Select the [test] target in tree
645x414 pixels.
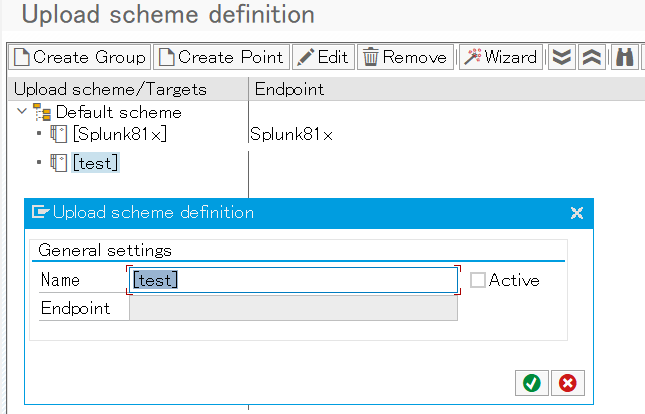click(x=96, y=162)
